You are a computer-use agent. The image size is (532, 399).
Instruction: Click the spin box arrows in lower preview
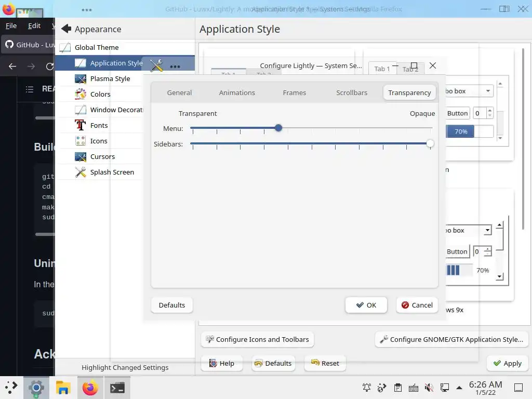tap(487, 251)
